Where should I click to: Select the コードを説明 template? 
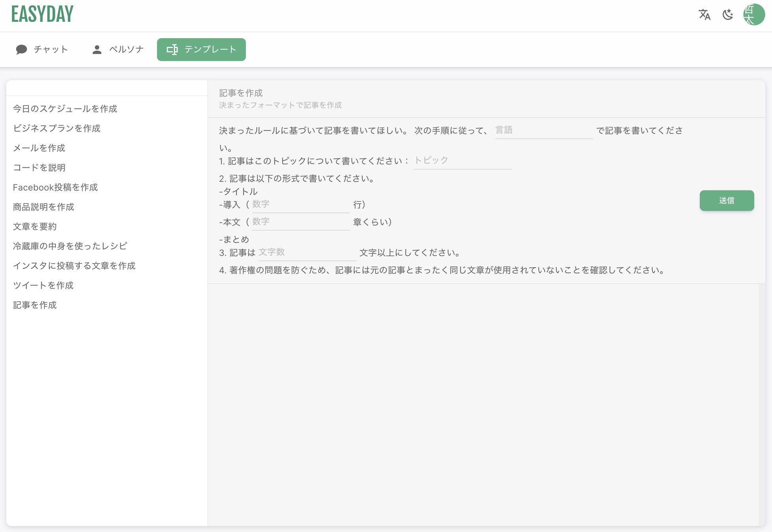pyautogui.click(x=39, y=167)
